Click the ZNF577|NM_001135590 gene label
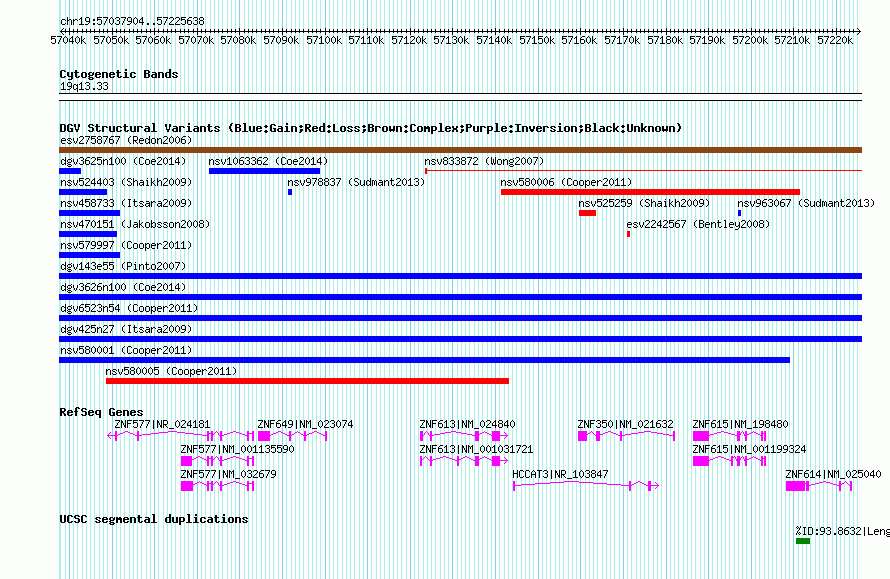The image size is (890, 579). point(237,449)
